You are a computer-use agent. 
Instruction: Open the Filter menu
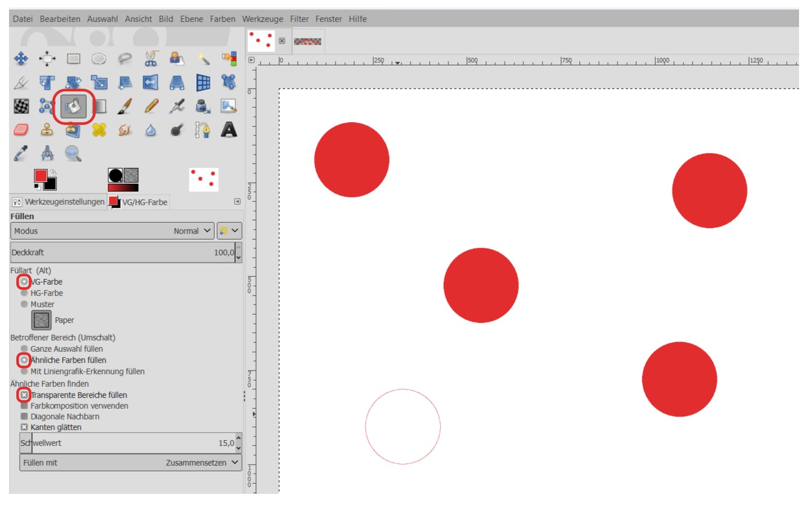pos(299,19)
